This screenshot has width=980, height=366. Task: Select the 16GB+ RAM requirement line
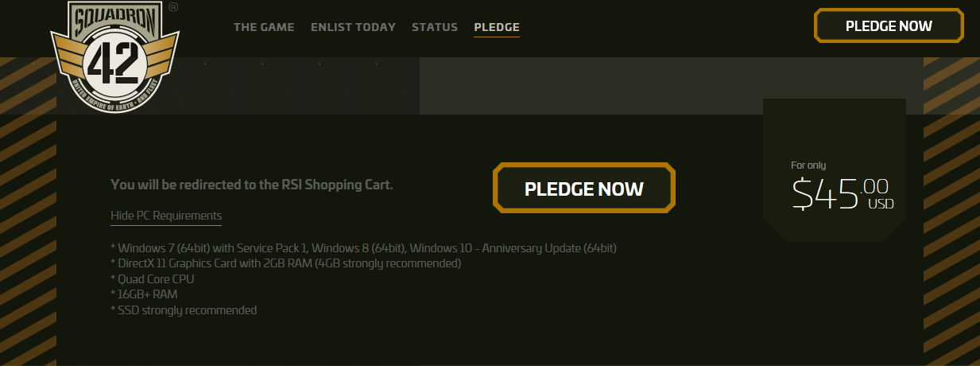tap(144, 294)
